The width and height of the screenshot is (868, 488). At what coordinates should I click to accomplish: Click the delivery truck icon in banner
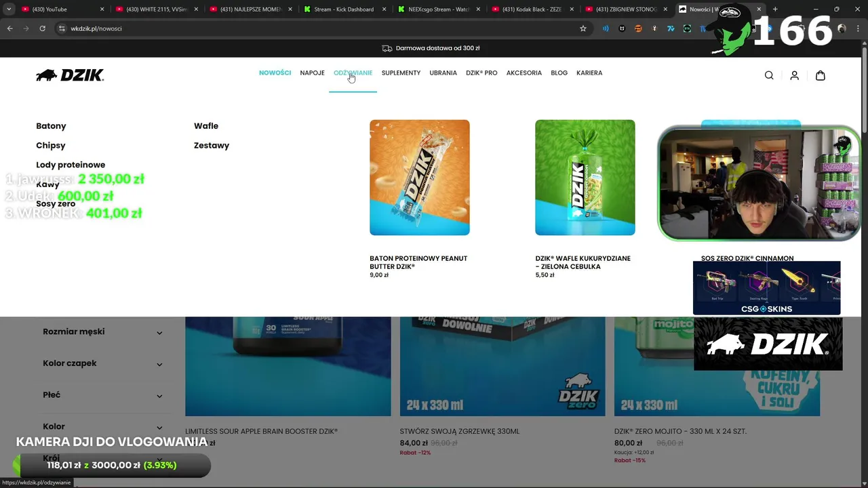387,48
